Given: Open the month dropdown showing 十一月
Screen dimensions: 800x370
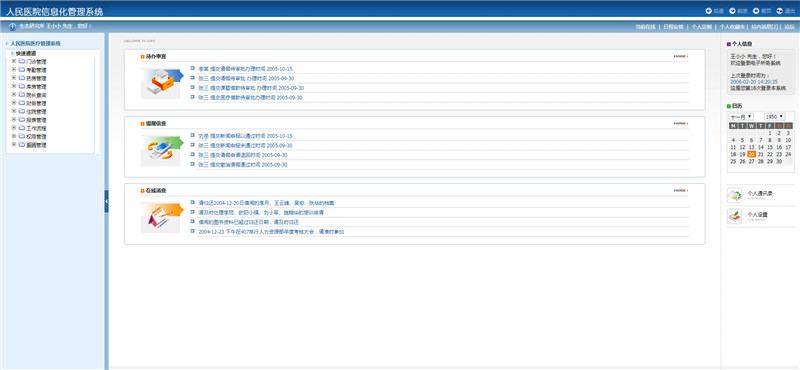Looking at the screenshot, I should pyautogui.click(x=741, y=117).
